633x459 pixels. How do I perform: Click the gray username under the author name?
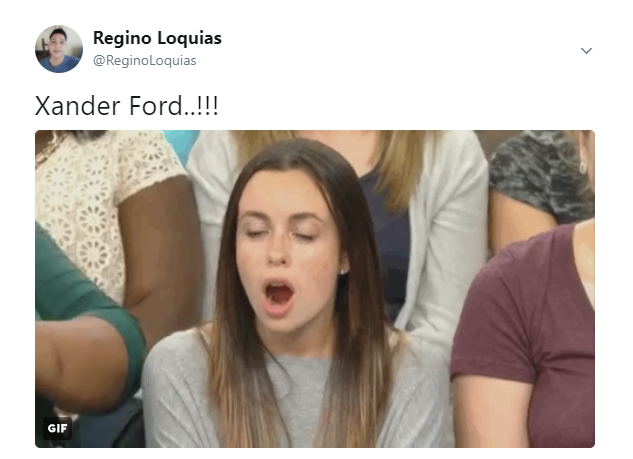[145, 61]
